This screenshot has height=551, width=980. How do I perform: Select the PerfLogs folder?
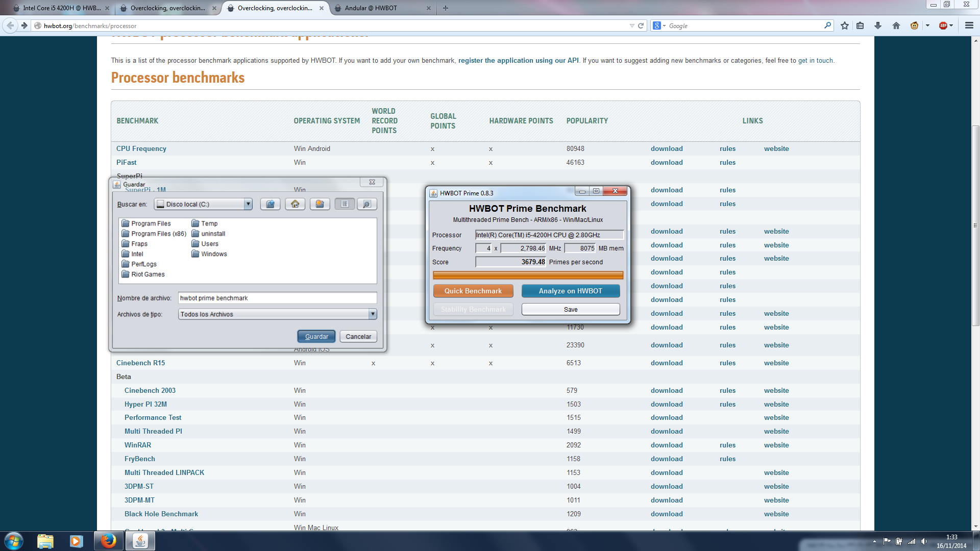[x=139, y=264]
